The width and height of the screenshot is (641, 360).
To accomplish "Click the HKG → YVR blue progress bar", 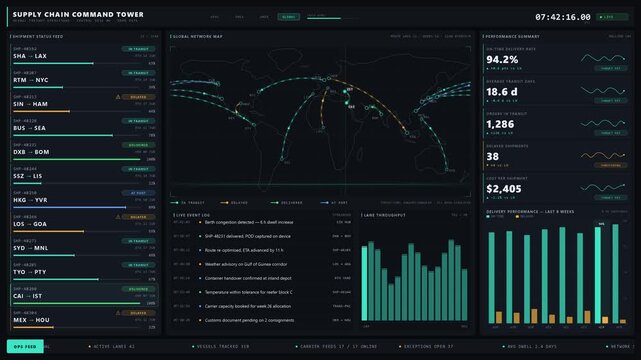I will [x=77, y=207].
